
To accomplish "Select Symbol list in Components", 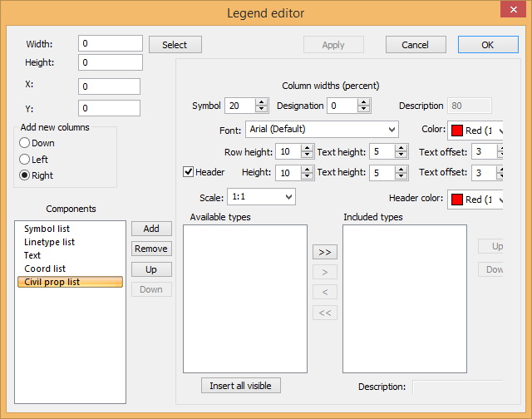I will tap(47, 229).
